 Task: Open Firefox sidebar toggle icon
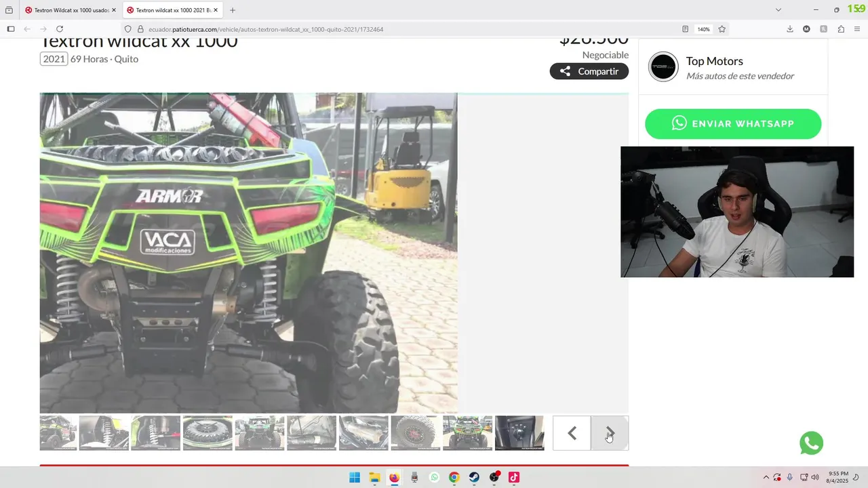11,29
